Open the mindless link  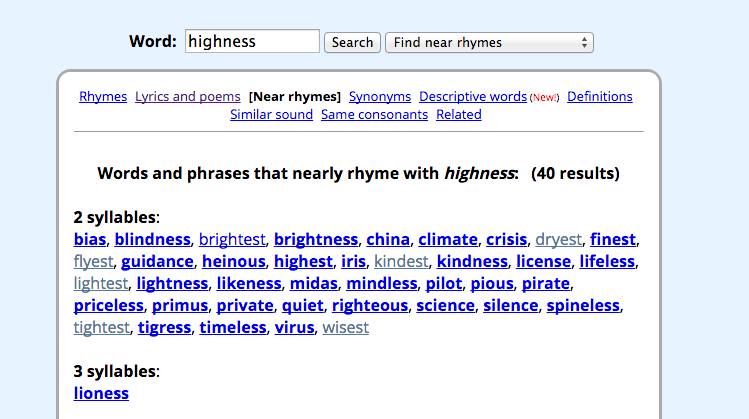coord(381,283)
